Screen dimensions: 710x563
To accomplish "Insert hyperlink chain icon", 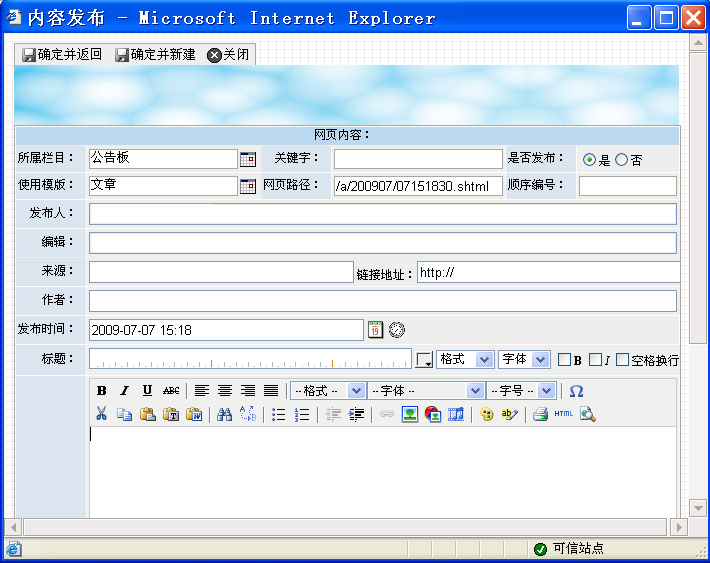I will (386, 414).
